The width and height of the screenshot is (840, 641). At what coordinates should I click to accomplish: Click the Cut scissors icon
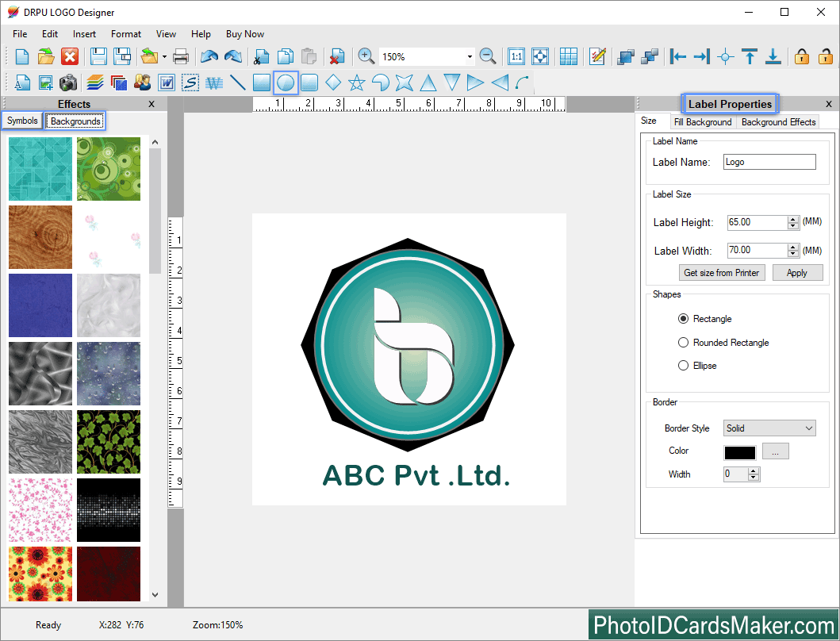[x=260, y=56]
